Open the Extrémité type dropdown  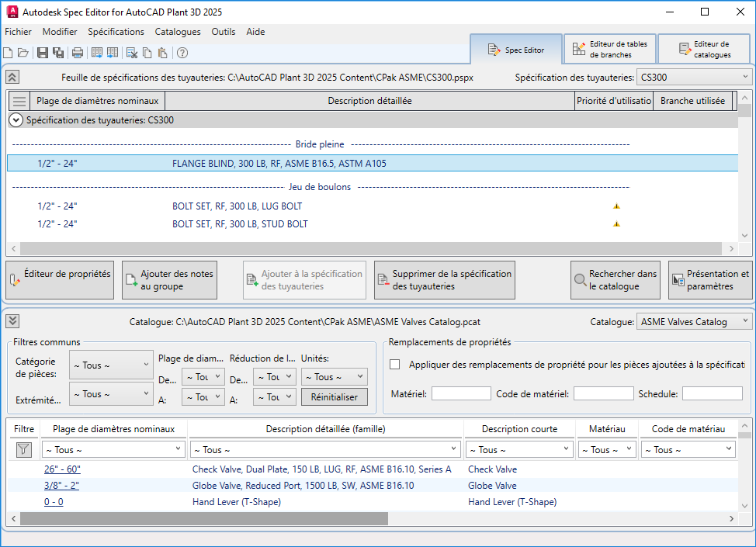[x=111, y=393]
